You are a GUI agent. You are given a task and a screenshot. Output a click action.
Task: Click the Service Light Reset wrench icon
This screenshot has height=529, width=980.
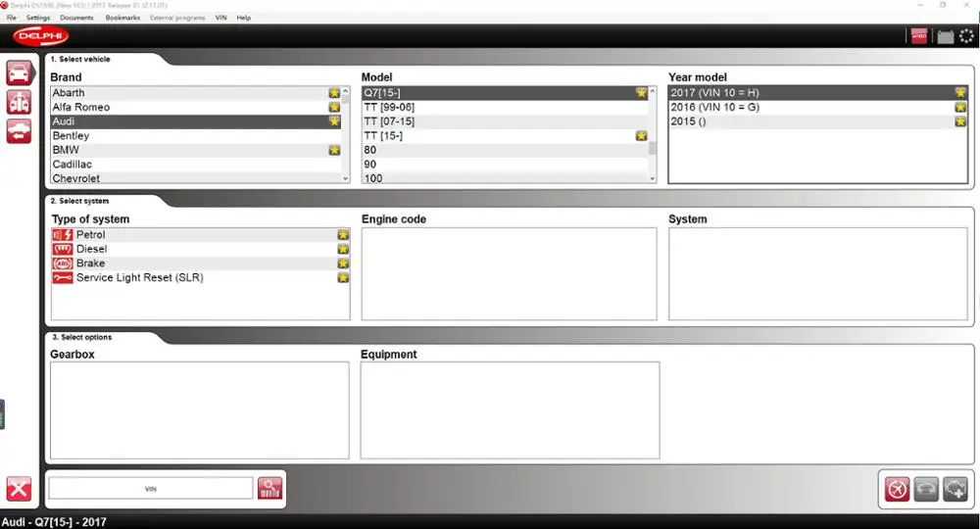click(x=63, y=278)
